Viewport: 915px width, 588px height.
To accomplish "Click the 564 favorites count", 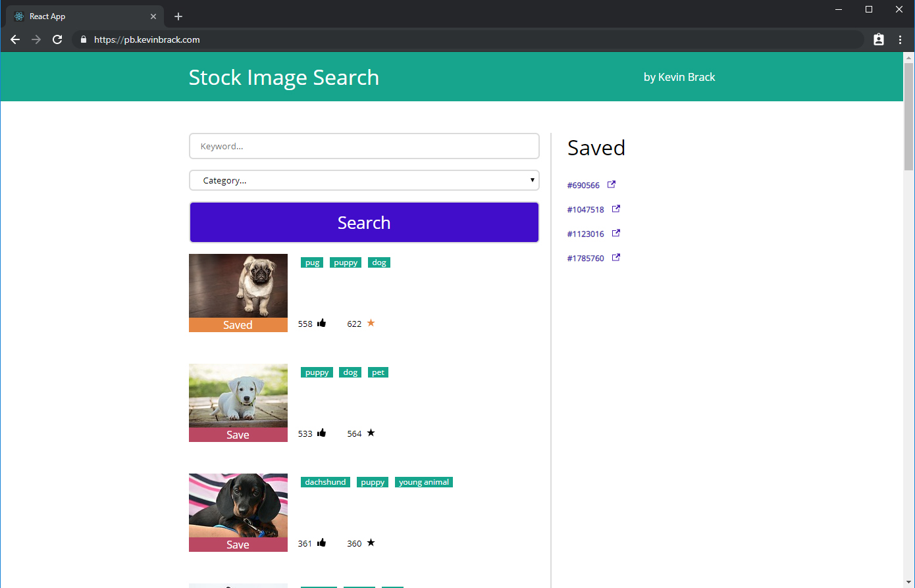I will tap(354, 433).
